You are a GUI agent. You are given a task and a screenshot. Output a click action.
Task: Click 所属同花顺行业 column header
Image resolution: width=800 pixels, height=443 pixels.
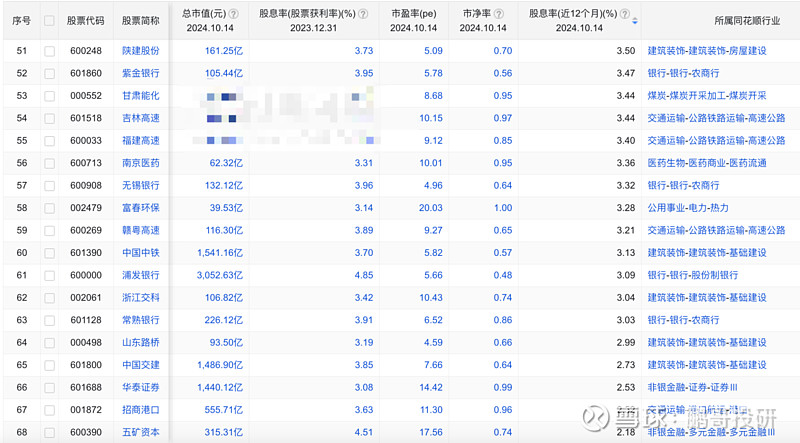coord(747,20)
